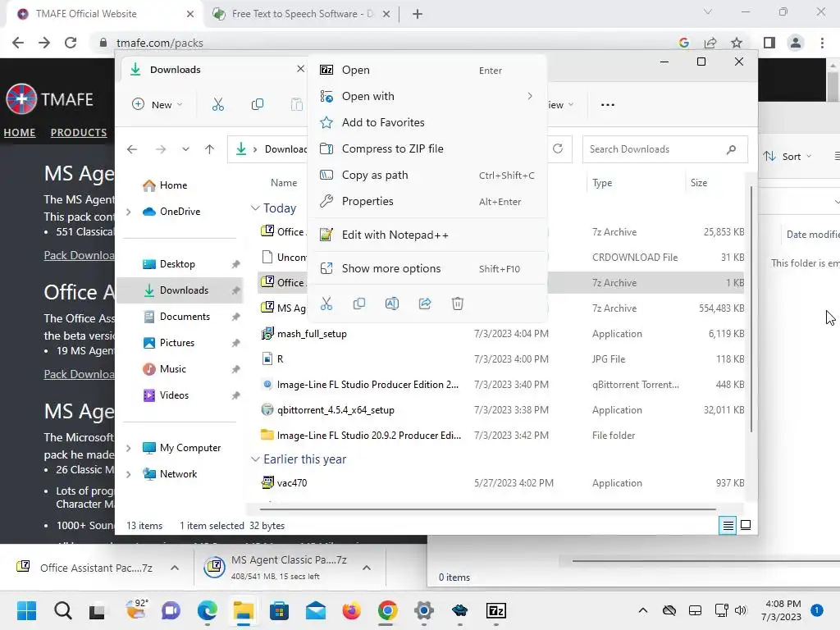
Task: Open Microsoft Edge from the taskbar
Action: (x=208, y=610)
